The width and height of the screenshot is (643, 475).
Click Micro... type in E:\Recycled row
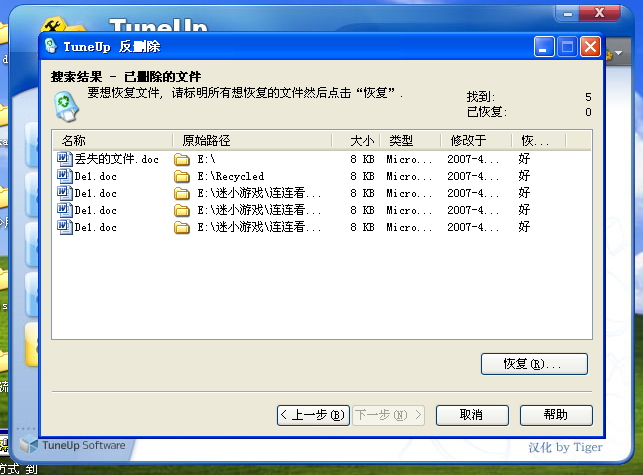pyautogui.click(x=409, y=176)
